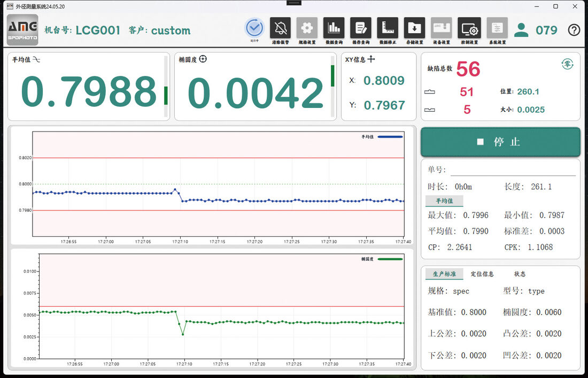Open 控制设置 monitor gear icon
This screenshot has width=588, height=378.
[x=469, y=28]
